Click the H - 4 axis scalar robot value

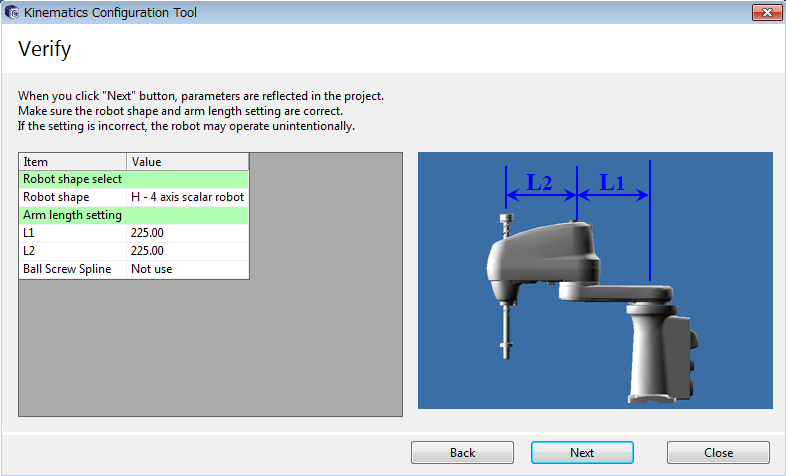click(187, 197)
